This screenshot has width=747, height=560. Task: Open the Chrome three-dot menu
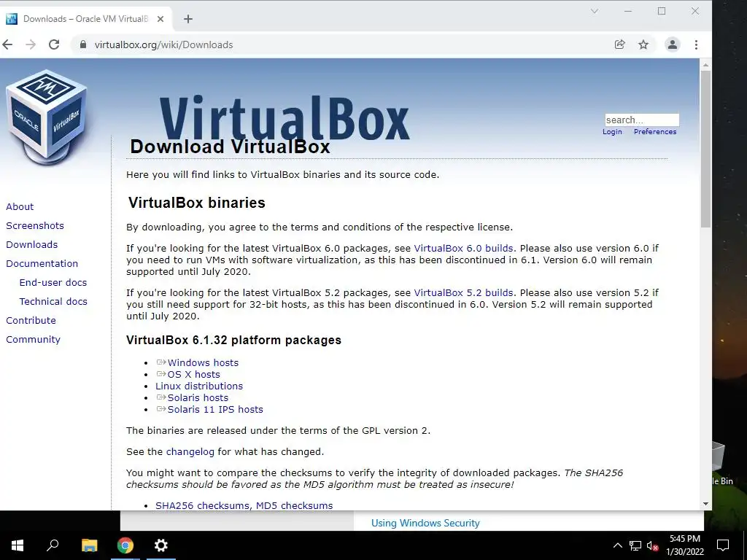(x=696, y=44)
